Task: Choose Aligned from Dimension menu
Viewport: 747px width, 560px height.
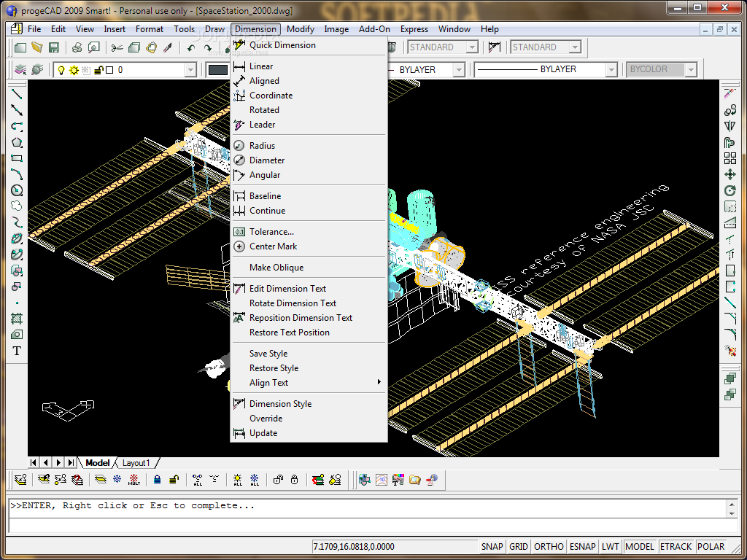Action: pyautogui.click(x=309, y=81)
